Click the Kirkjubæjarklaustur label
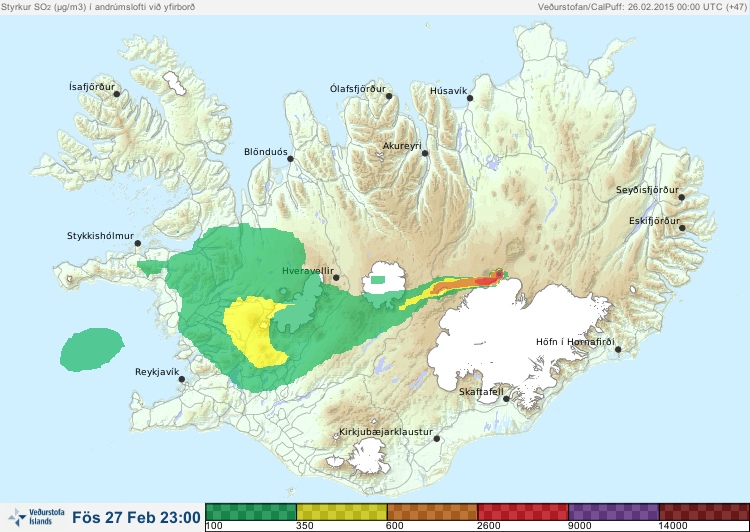The height and width of the screenshot is (532, 750). (386, 432)
